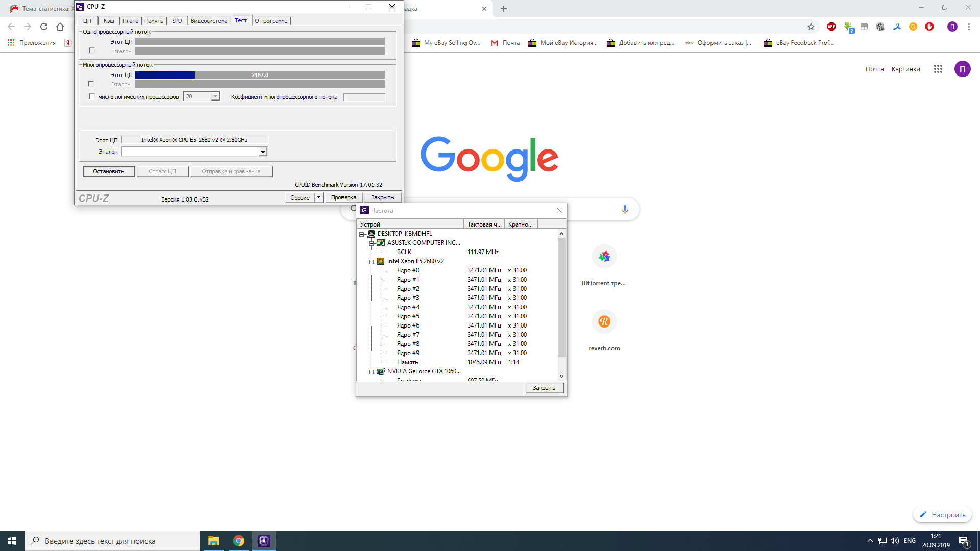Enable single thread reference checkbox
This screenshot has width=980, height=551.
92,51
